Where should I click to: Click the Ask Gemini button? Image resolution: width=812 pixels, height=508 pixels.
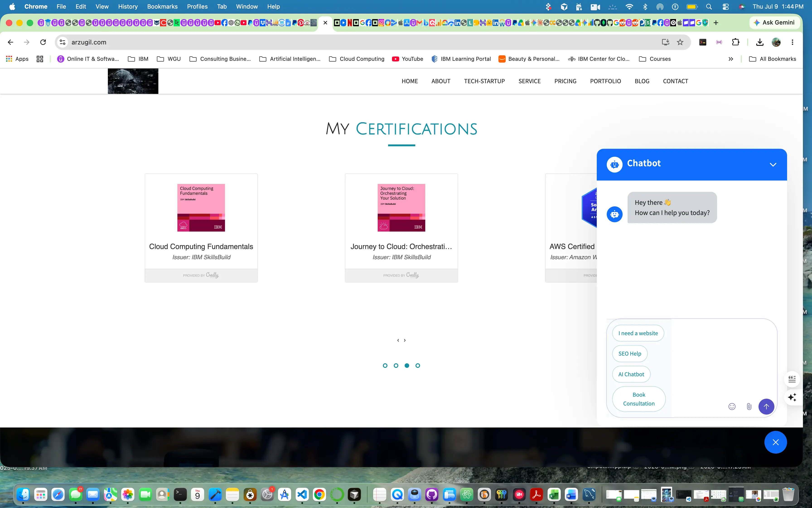coord(774,22)
